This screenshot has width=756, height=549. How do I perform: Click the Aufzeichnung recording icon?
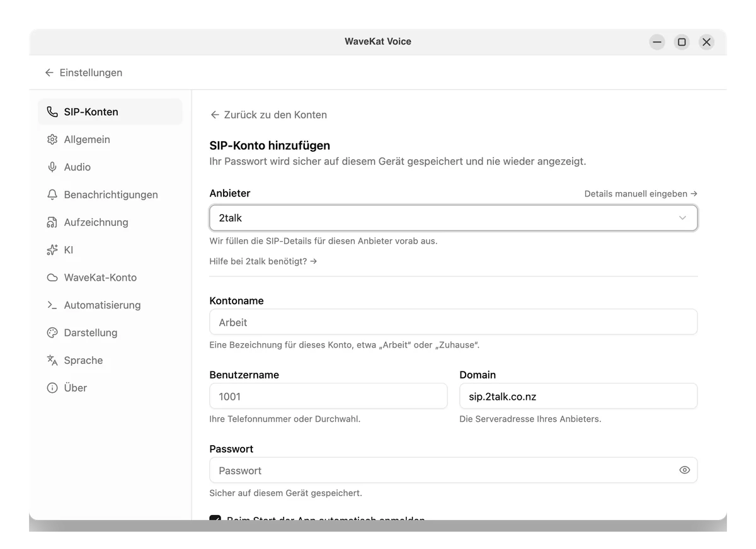pos(52,222)
